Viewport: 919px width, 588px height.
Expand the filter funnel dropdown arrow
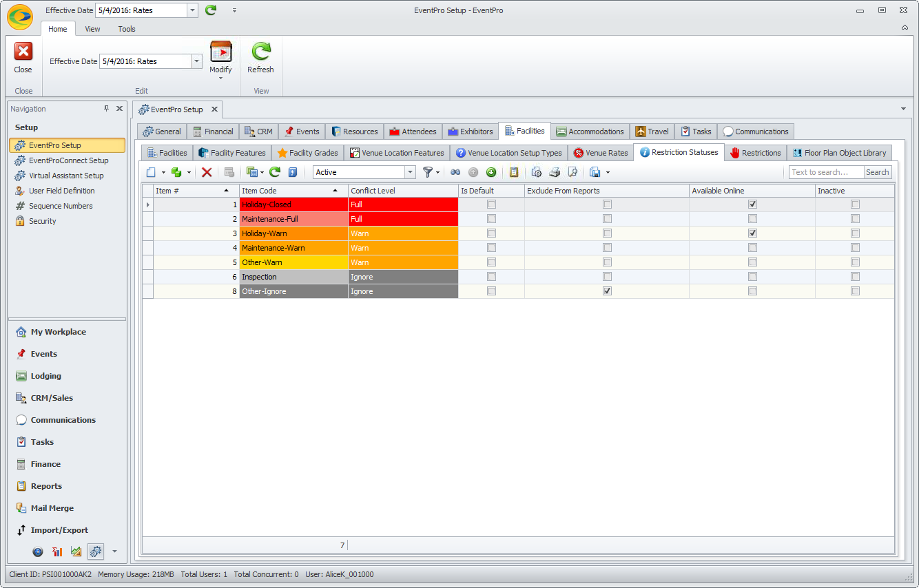[x=437, y=173]
